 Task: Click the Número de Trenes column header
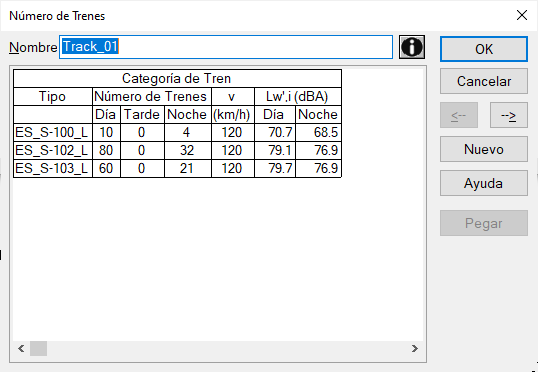click(x=152, y=97)
